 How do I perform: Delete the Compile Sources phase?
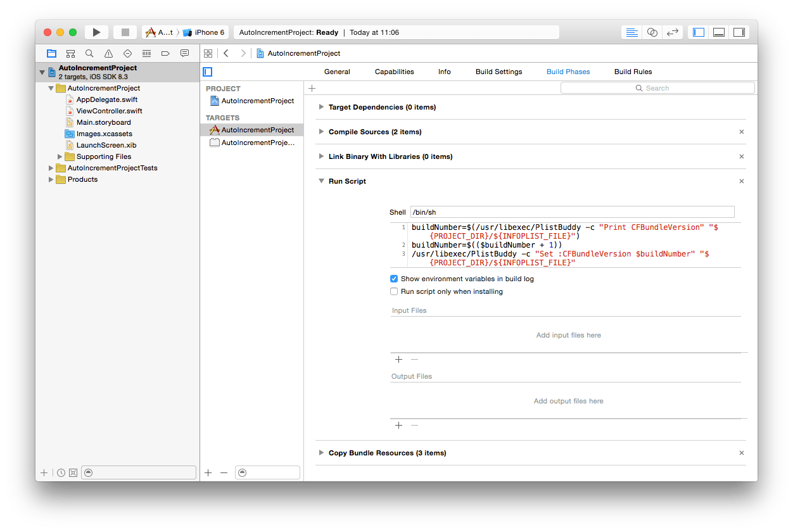[742, 132]
